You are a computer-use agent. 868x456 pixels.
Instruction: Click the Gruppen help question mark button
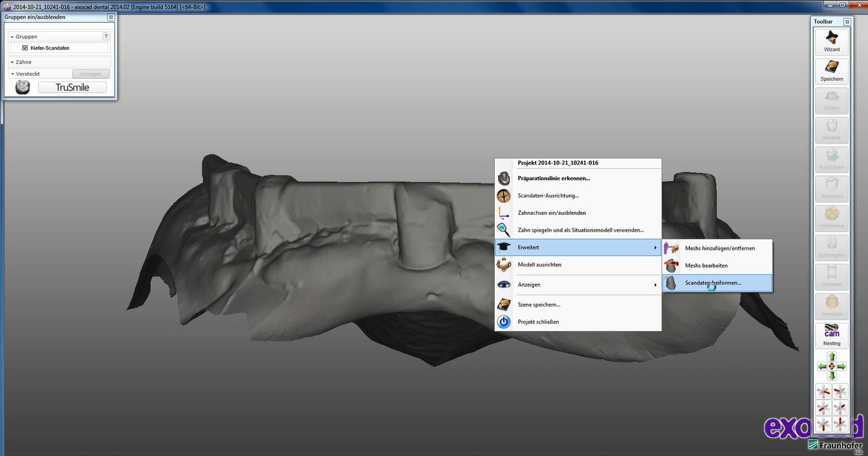(106, 37)
